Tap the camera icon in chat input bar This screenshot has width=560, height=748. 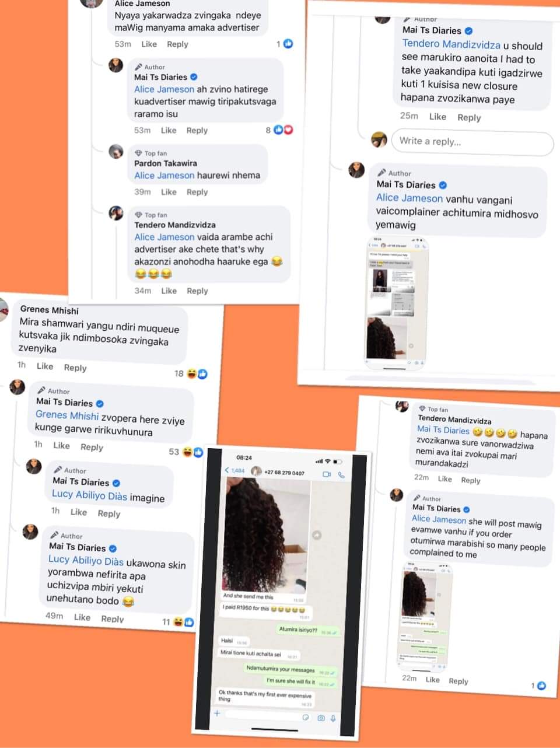321,718
